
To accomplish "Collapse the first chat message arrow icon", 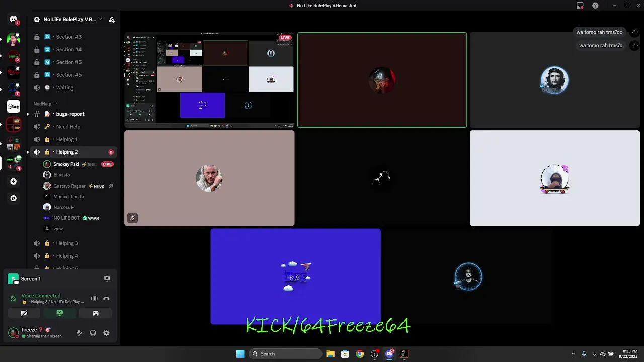I will pyautogui.click(x=634, y=32).
